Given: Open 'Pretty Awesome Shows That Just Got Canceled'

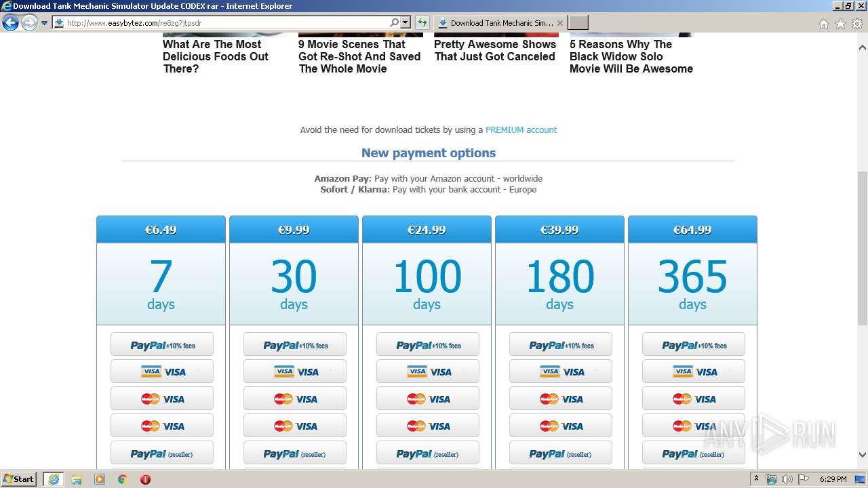Looking at the screenshot, I should coord(495,50).
